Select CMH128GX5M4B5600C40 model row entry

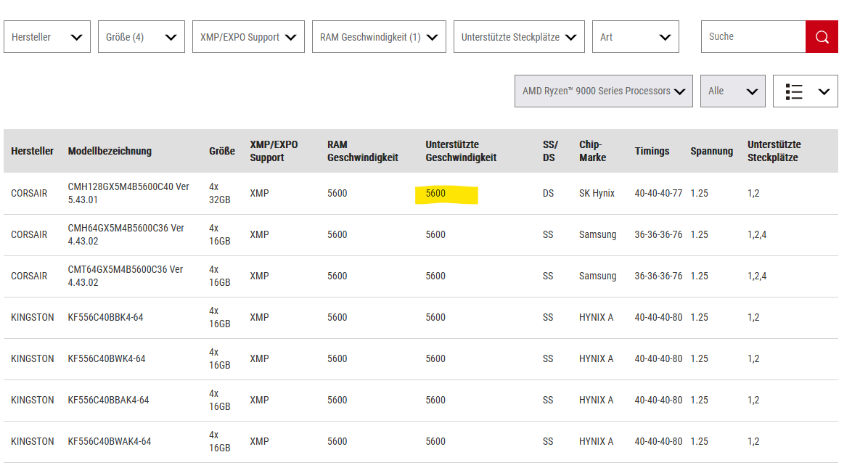point(128,193)
